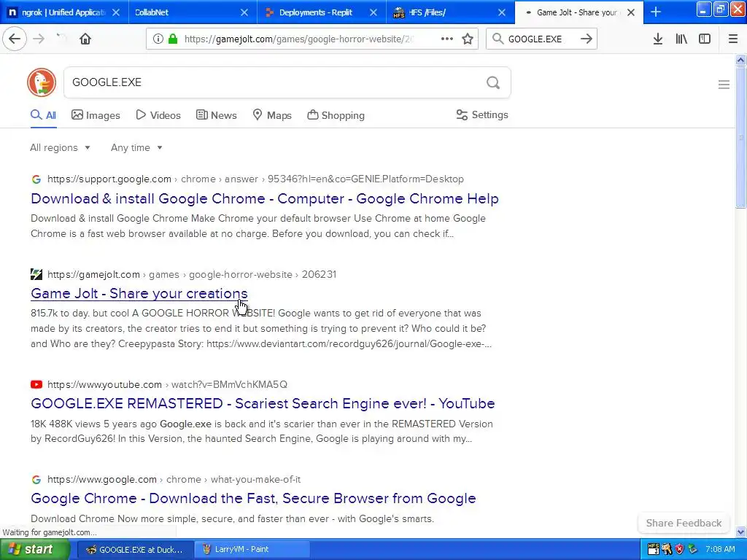This screenshot has height=560, width=747.
Task: Open page actions three-dot menu
Action: 446,39
